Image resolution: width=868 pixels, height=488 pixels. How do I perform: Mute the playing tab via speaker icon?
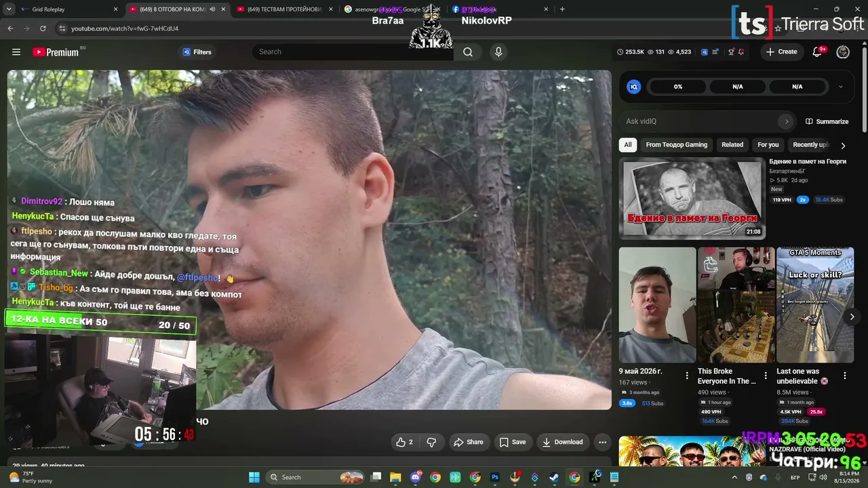(213, 9)
